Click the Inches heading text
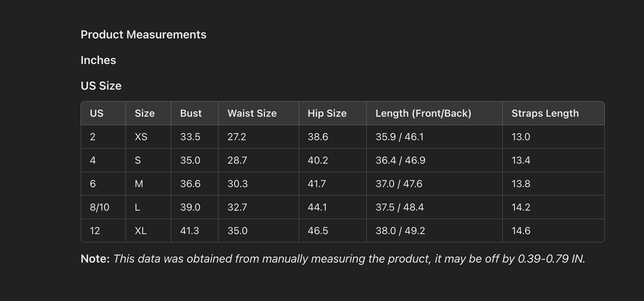This screenshot has width=644, height=301. (x=98, y=60)
